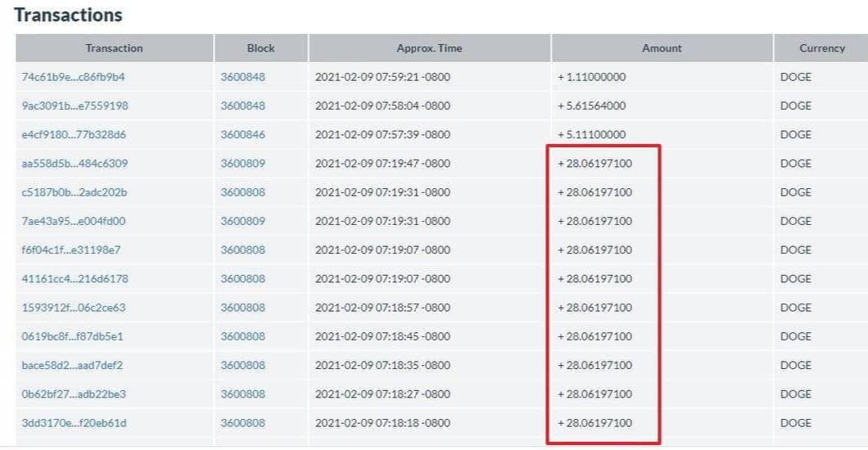Select the time 2021-02-09 07:18:35 -0800
The height and width of the screenshot is (450, 868).
coord(382,365)
